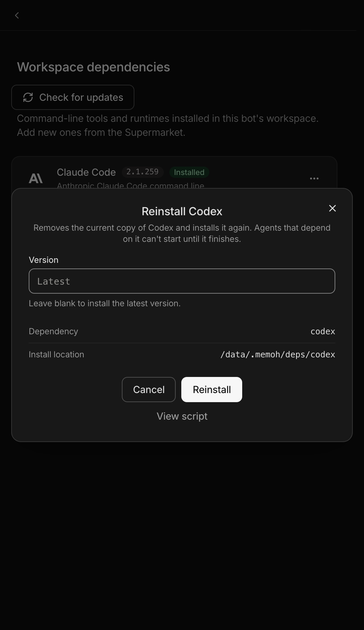Focus the Version input field
Viewport: 364px width, 630px height.
(182, 281)
